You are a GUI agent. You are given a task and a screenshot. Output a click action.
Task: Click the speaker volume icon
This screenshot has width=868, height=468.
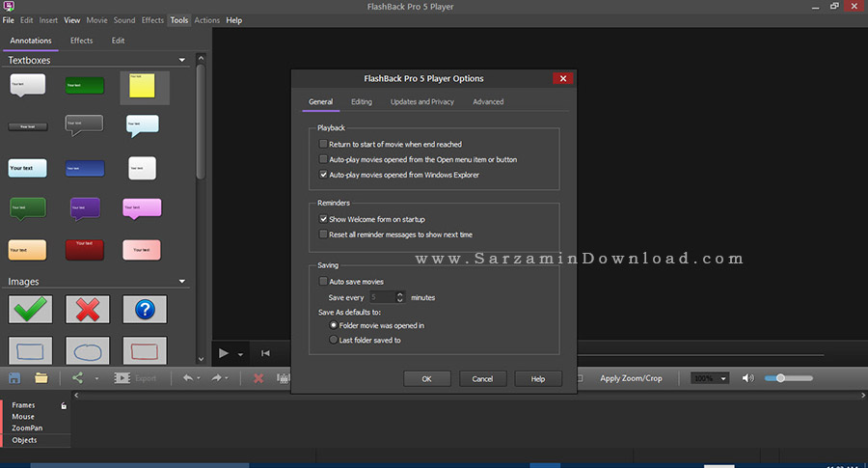(747, 378)
